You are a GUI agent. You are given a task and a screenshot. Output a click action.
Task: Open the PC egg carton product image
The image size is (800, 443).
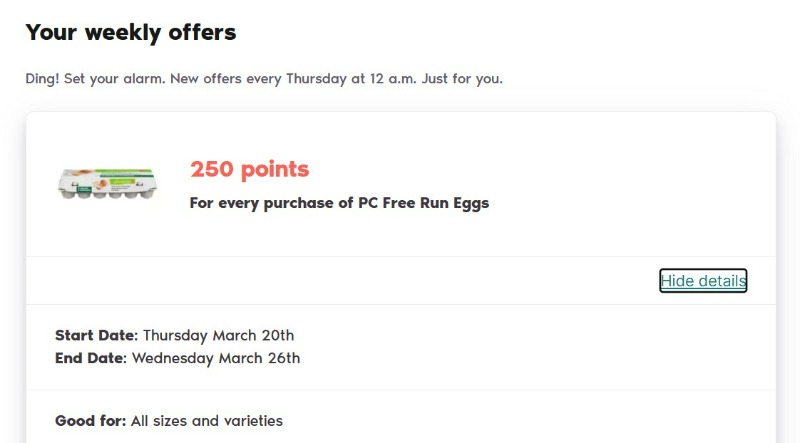click(x=107, y=184)
